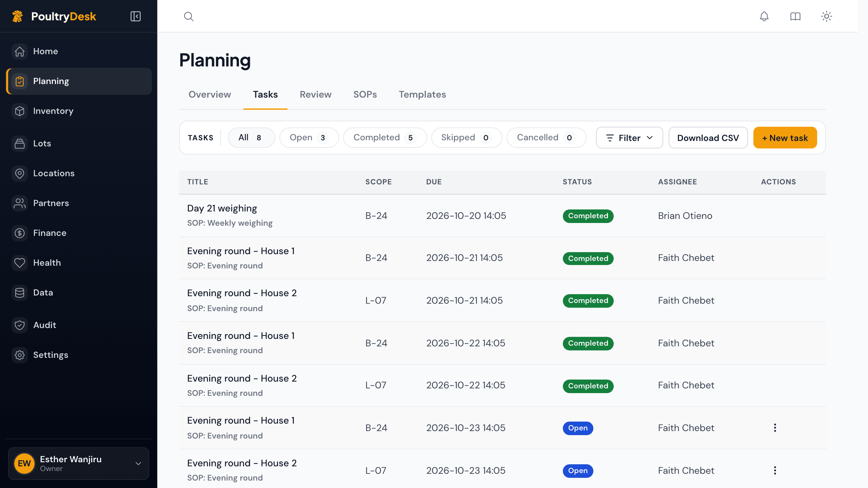Open actions menu for House 2 2026-10-23 task
868x488 pixels.
tap(775, 470)
